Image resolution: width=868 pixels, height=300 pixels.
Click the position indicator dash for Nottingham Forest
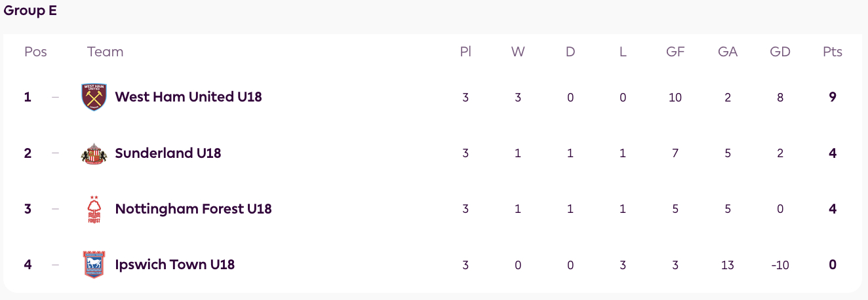click(55, 209)
